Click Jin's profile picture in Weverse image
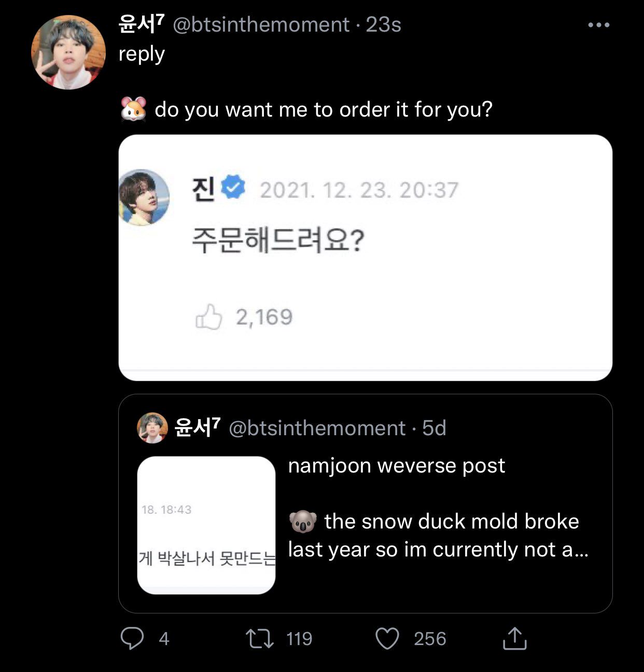 tap(144, 197)
